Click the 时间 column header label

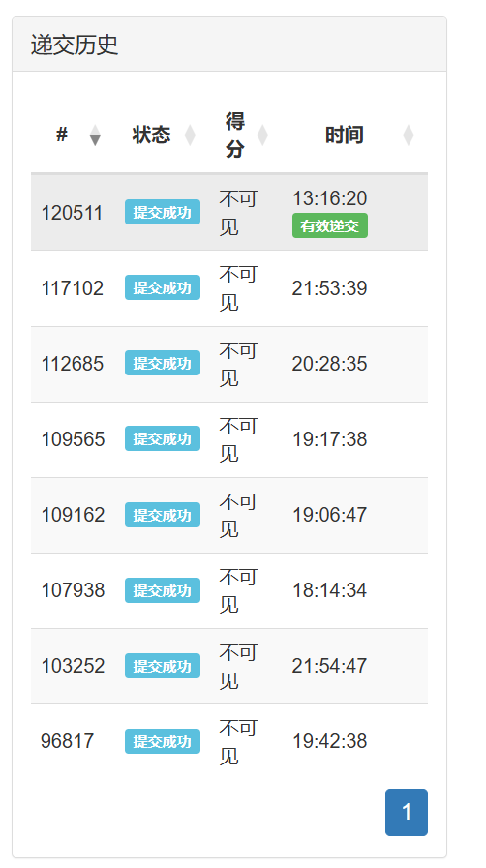tap(345, 135)
